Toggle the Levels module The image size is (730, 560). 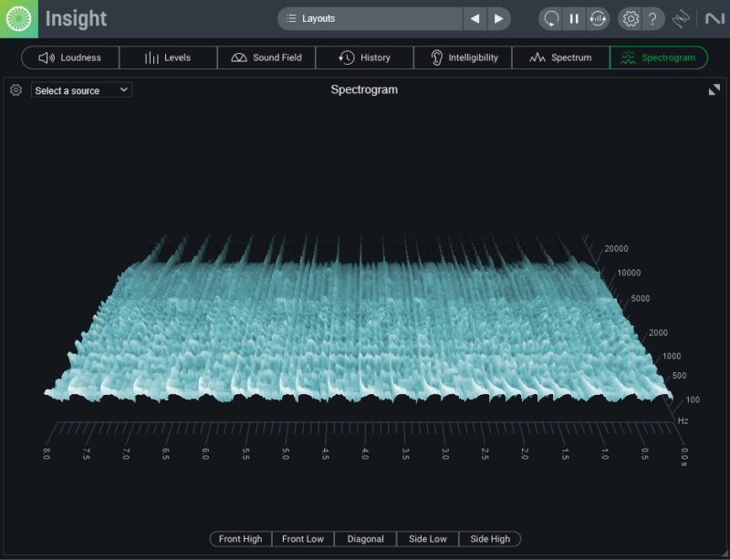(x=168, y=57)
